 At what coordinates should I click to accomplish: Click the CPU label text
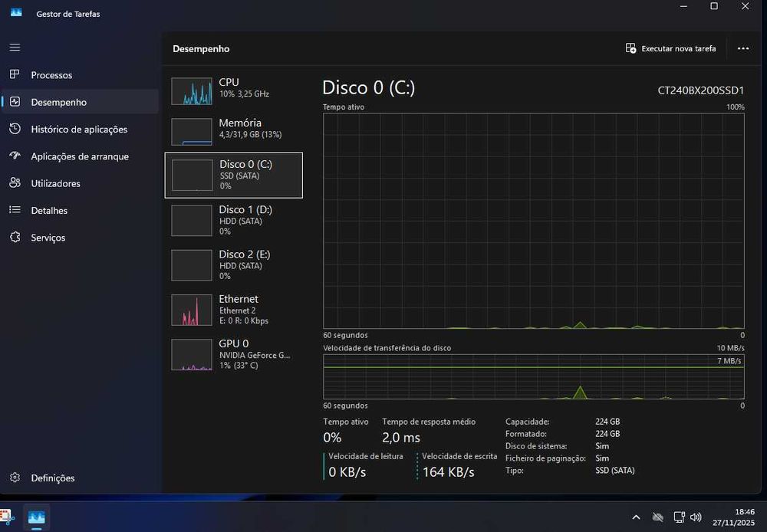pos(229,82)
